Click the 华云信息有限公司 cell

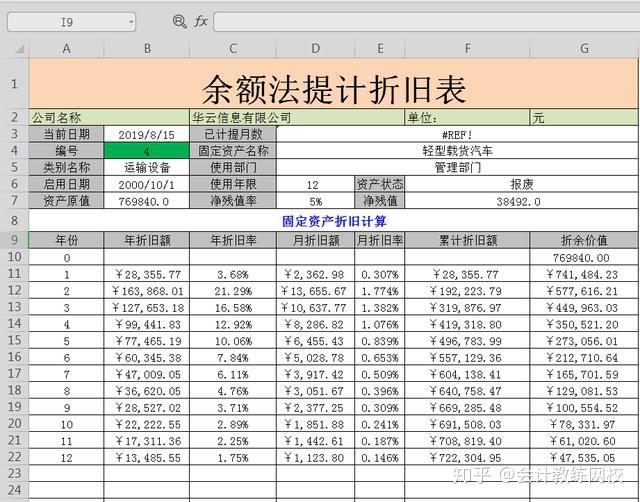point(297,118)
